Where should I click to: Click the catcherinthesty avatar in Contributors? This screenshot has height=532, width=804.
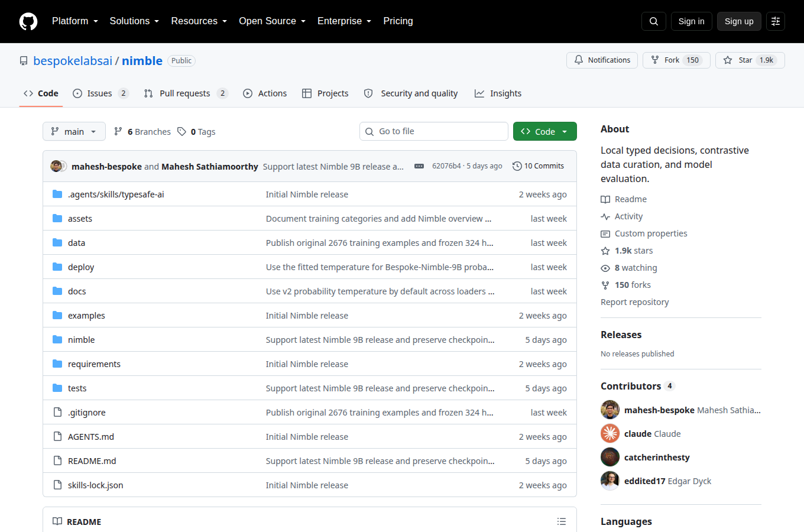[x=610, y=457]
